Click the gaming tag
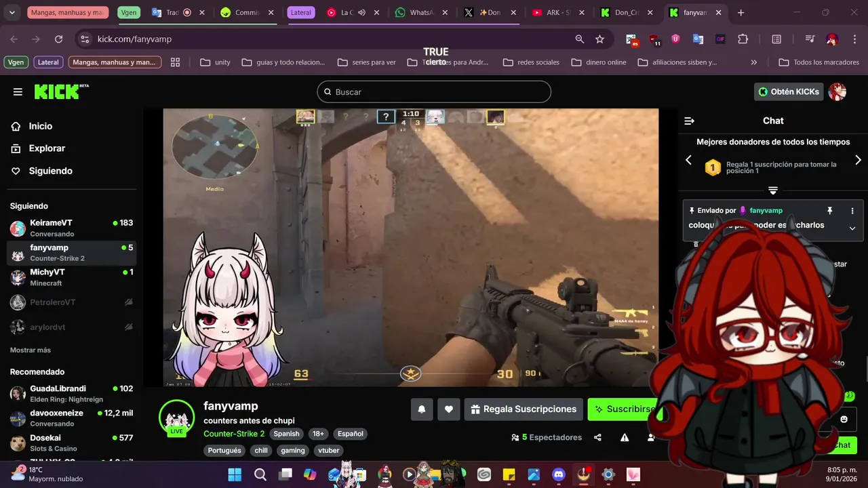The width and height of the screenshot is (868, 488). coord(293,450)
